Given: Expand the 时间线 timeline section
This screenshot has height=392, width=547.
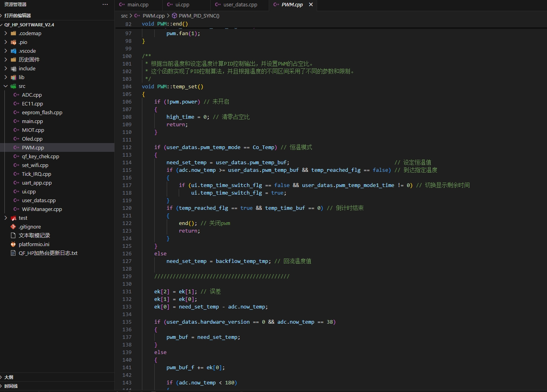Looking at the screenshot, I should point(11,386).
